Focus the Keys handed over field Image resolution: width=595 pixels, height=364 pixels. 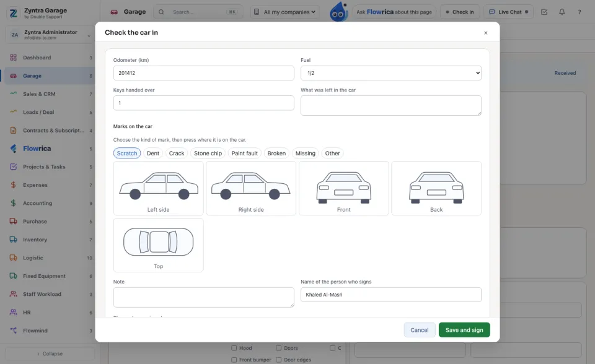coord(203,103)
